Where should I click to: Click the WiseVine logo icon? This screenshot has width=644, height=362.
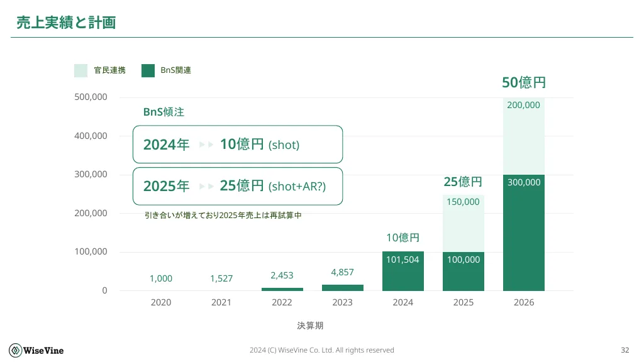[16, 351]
